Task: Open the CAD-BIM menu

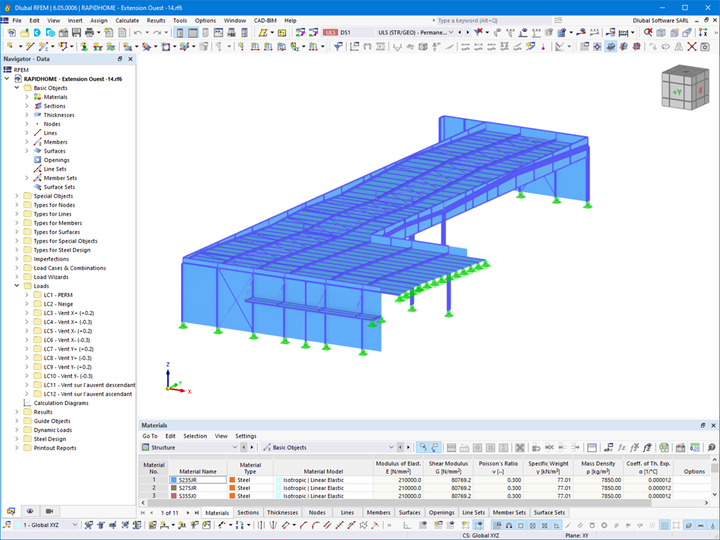Action: tap(265, 21)
